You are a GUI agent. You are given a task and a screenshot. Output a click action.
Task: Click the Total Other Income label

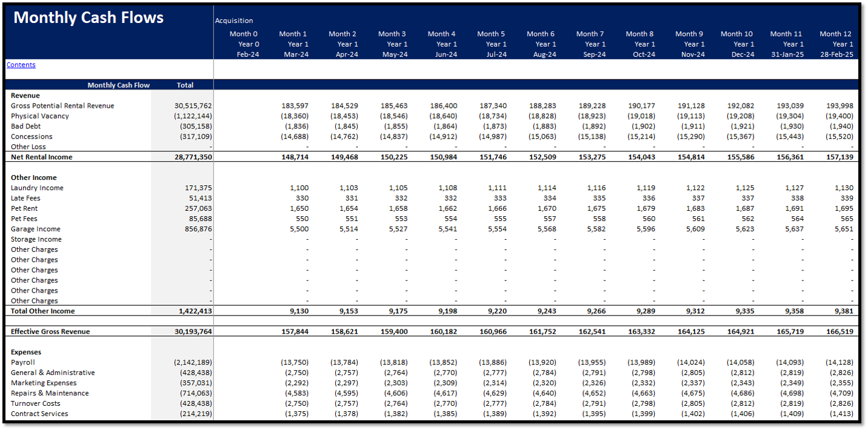pyautogui.click(x=43, y=311)
